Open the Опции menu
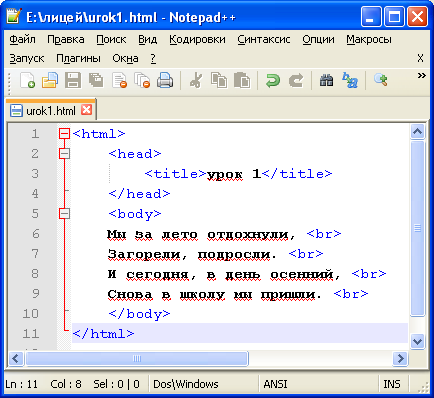 point(318,39)
